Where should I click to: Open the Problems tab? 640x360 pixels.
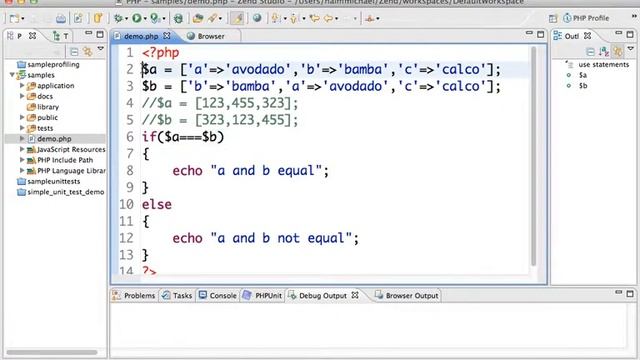click(x=134, y=296)
